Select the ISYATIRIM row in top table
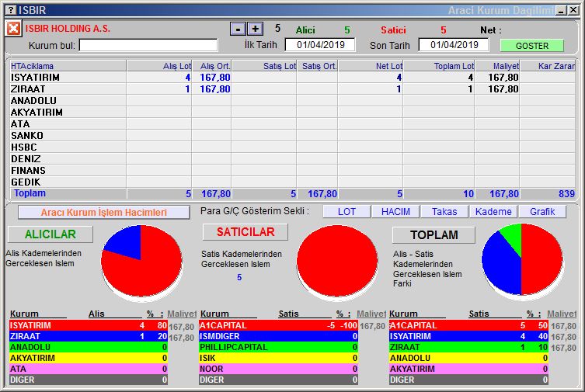The height and width of the screenshot is (392, 585). coord(292,78)
